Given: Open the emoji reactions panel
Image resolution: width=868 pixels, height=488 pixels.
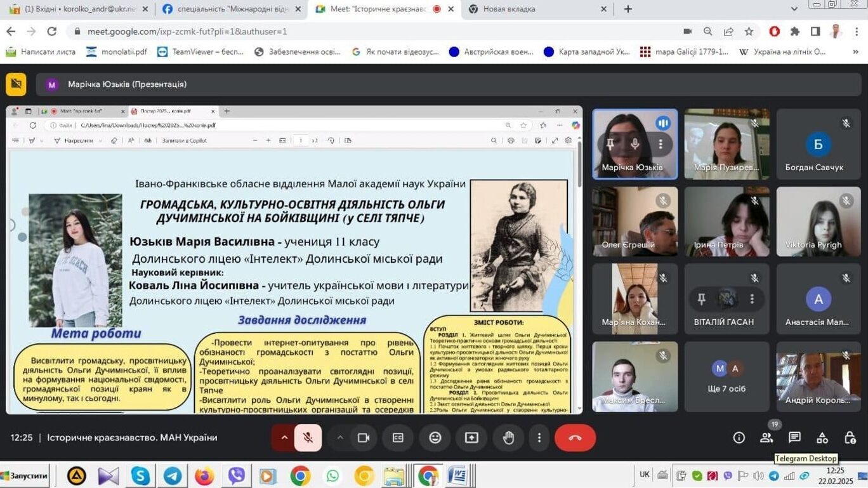Looking at the screenshot, I should [435, 438].
